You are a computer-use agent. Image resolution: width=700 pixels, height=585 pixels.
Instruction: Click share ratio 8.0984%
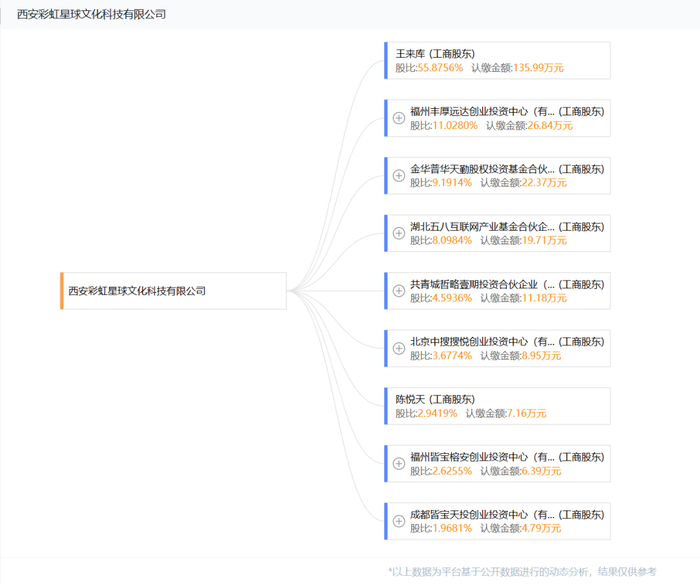452,240
